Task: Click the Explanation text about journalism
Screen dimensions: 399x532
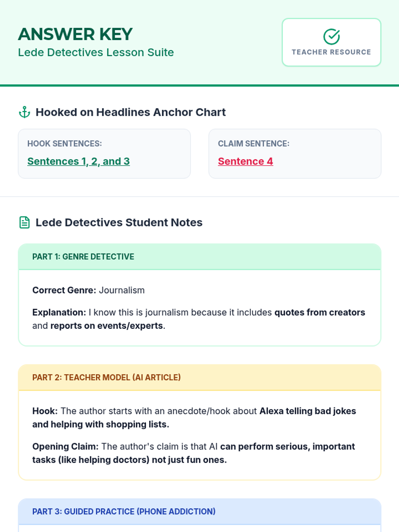Action: click(x=199, y=319)
